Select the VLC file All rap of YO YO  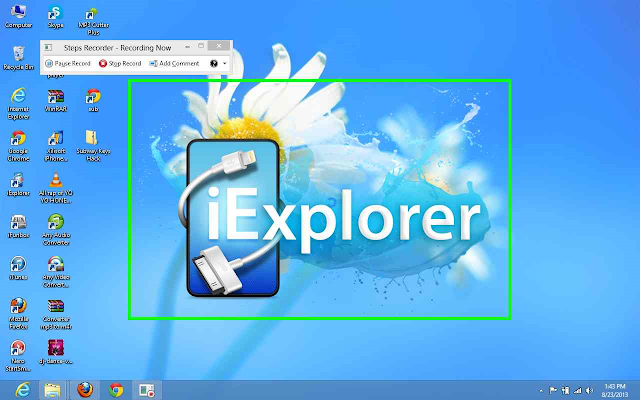coord(56,188)
